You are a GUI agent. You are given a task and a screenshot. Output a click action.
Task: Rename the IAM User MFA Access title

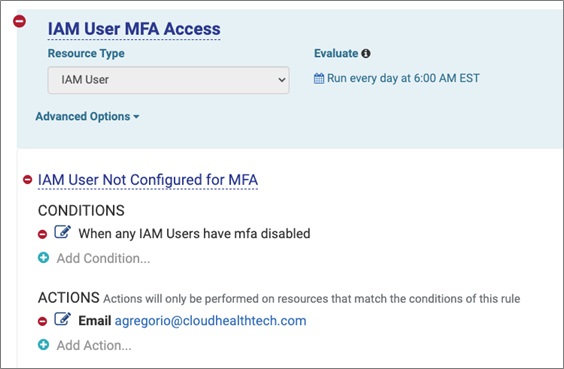coord(134,29)
